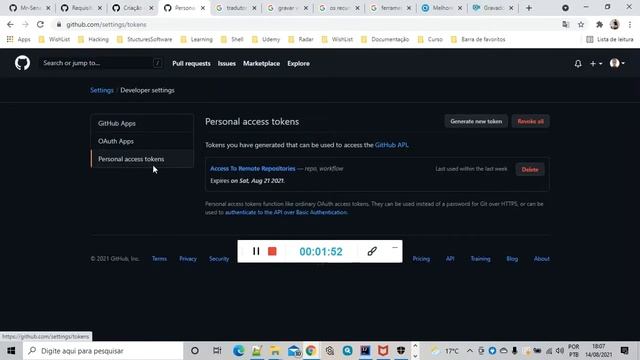Open the Apps shortcut in bookmarks bar
This screenshot has width=640, height=360.
coord(19,40)
